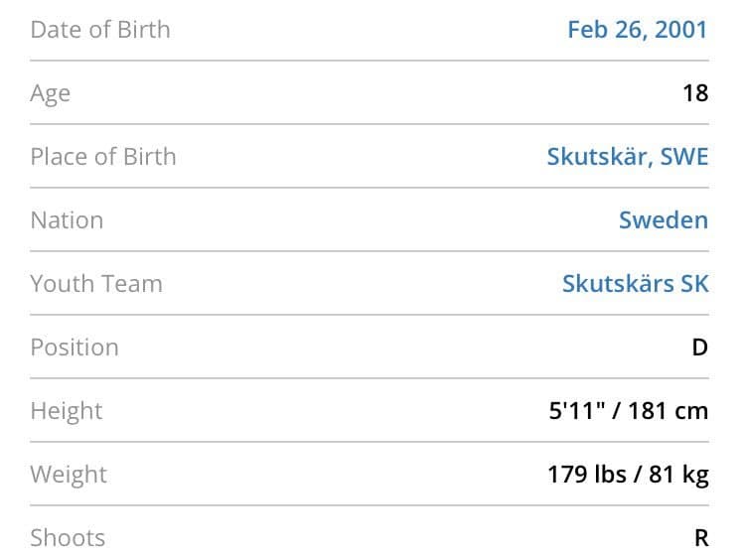Click the Date of Birth label

click(x=100, y=30)
